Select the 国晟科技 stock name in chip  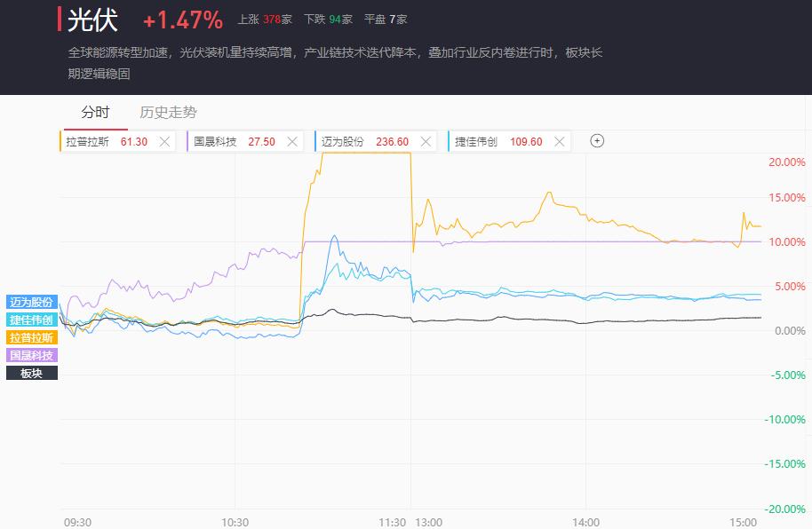tap(215, 141)
